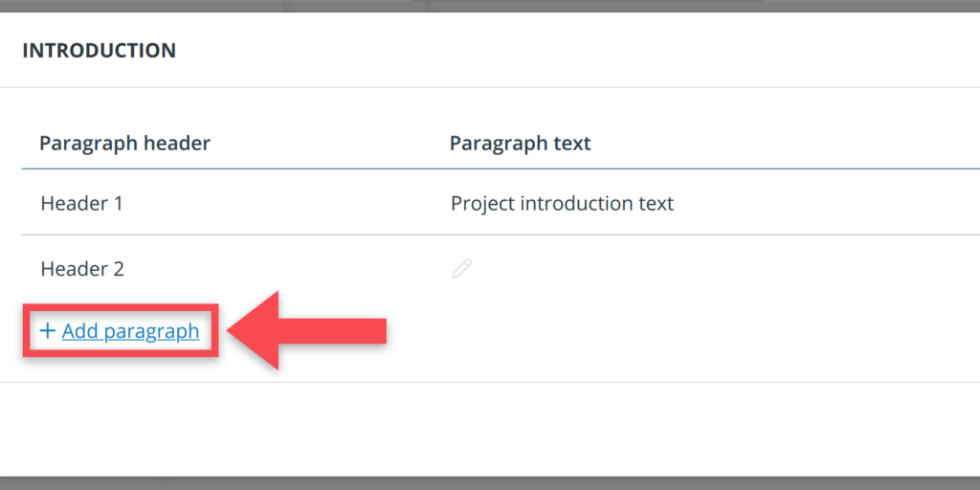Select the Header 1 cell

(x=81, y=203)
